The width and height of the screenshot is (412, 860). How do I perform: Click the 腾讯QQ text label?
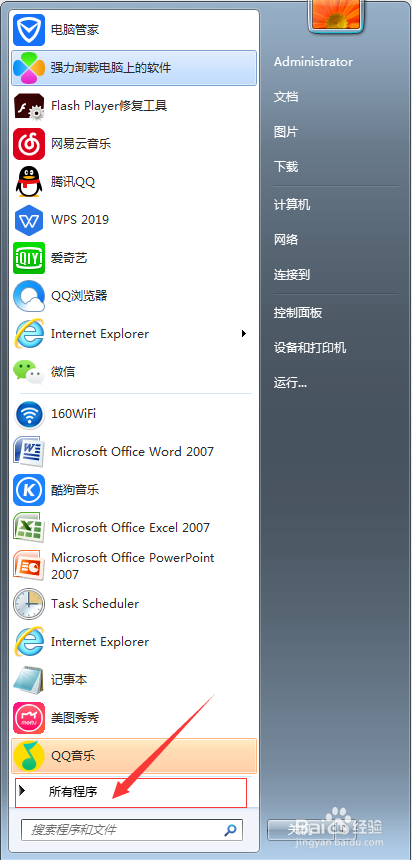point(72,182)
